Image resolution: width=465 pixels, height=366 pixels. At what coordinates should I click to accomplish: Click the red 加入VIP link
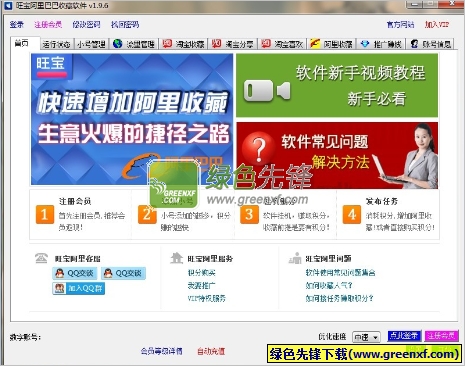437,24
